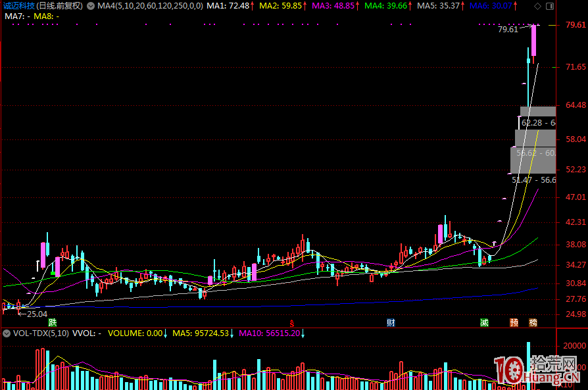The height and width of the screenshot is (390, 588).
Task: Click the red $ event marker
Action: (292, 324)
